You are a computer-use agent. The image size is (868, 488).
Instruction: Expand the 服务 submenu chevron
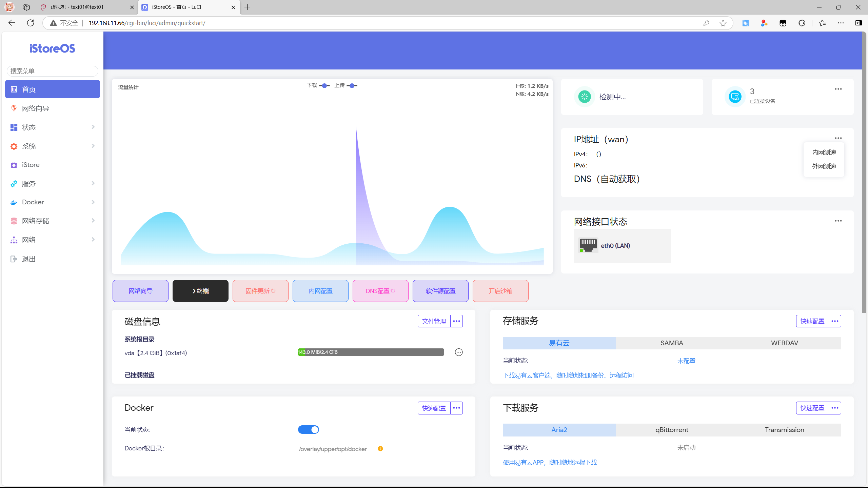coord(93,183)
